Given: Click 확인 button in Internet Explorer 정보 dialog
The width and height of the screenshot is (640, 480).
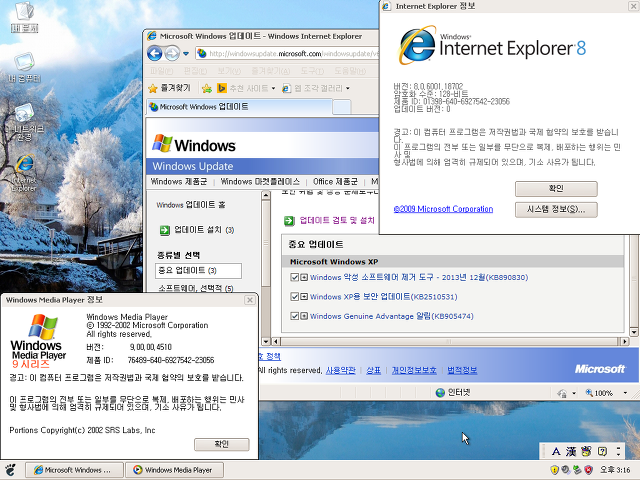Looking at the screenshot, I should [556, 189].
